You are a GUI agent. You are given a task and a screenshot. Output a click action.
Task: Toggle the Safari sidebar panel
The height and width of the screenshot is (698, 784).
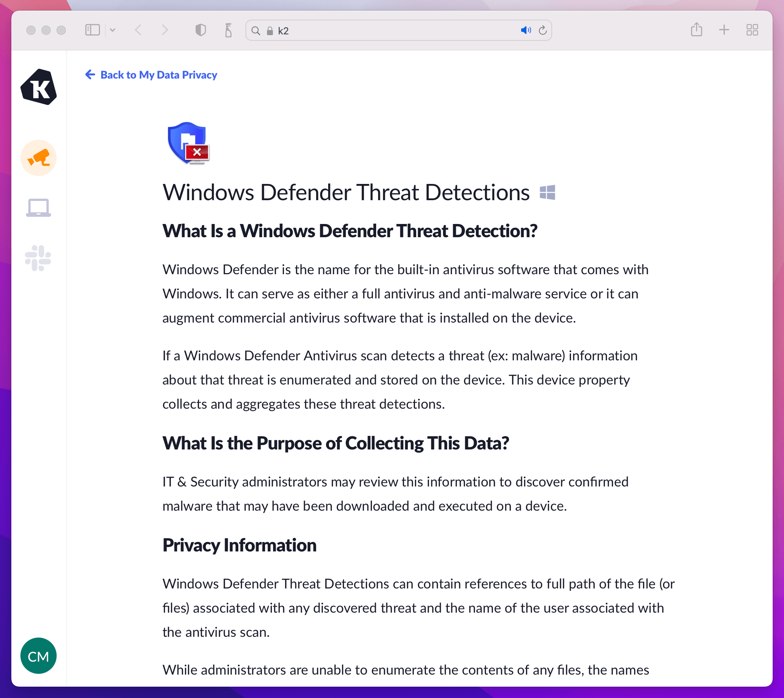[x=93, y=30]
